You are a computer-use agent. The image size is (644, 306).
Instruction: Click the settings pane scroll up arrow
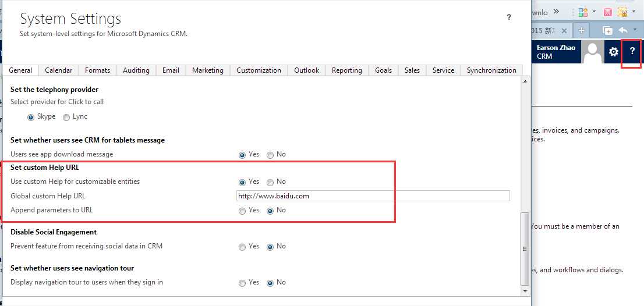[525, 81]
